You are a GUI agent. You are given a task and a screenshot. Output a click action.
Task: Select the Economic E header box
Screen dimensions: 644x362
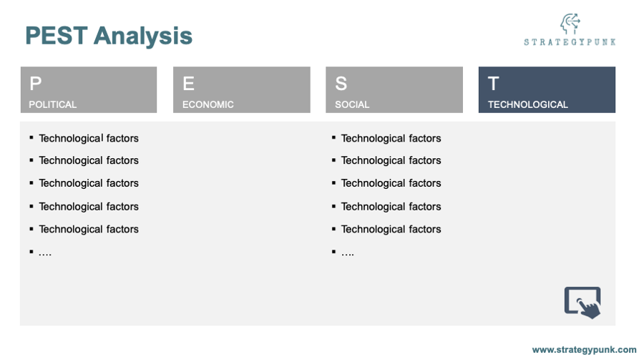(242, 90)
